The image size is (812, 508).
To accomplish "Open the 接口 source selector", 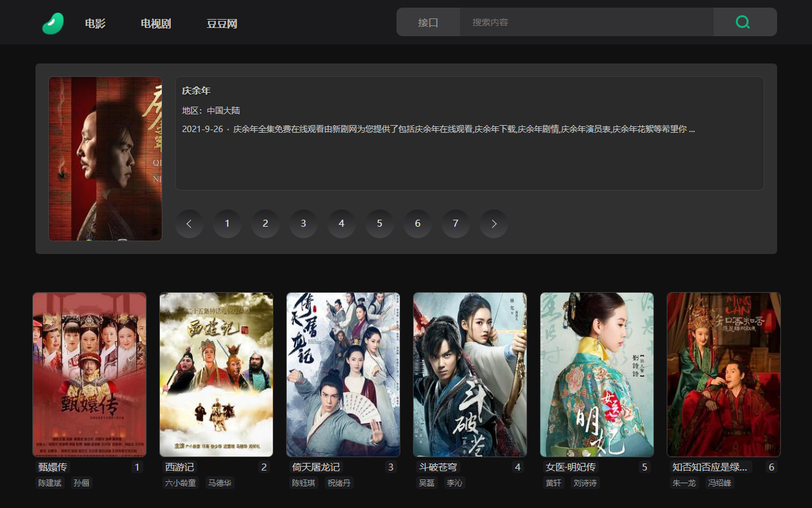I will (x=428, y=22).
